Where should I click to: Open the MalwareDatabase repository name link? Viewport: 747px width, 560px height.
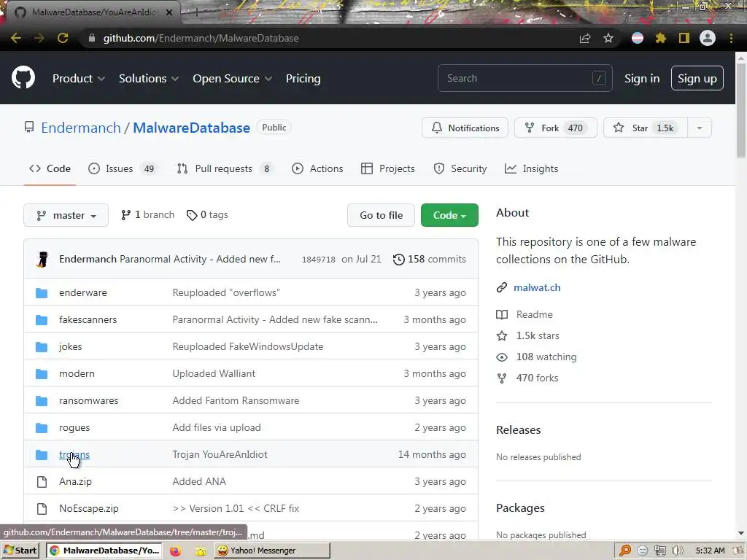coord(192,128)
